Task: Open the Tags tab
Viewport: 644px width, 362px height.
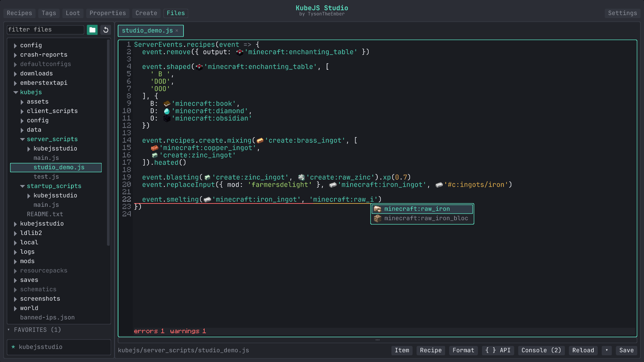Action: (49, 13)
